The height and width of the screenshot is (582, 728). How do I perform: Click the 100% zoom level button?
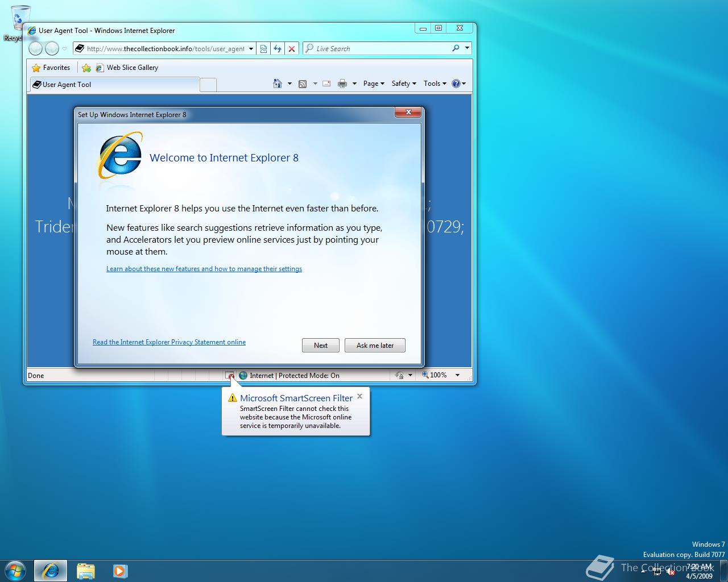coord(435,375)
